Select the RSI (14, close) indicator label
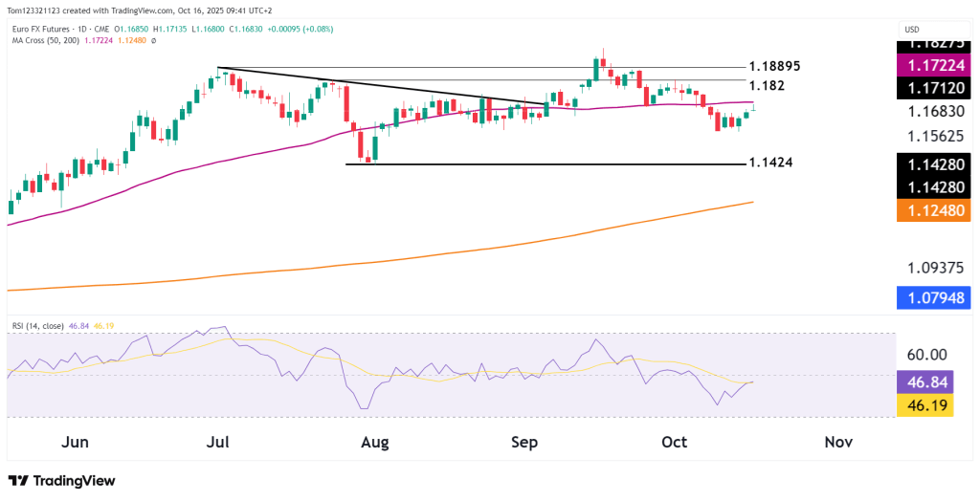980x501 pixels. 37,326
